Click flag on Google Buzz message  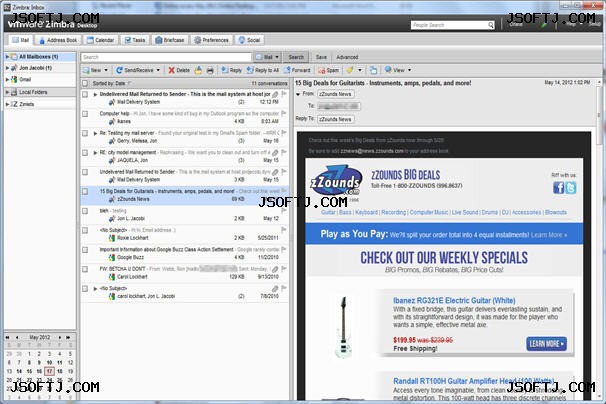[x=284, y=249]
